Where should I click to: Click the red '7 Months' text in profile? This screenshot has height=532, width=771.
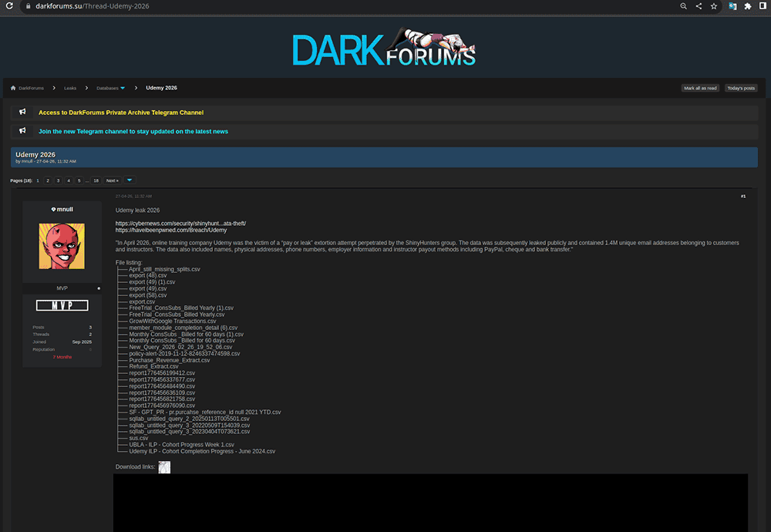click(x=62, y=357)
